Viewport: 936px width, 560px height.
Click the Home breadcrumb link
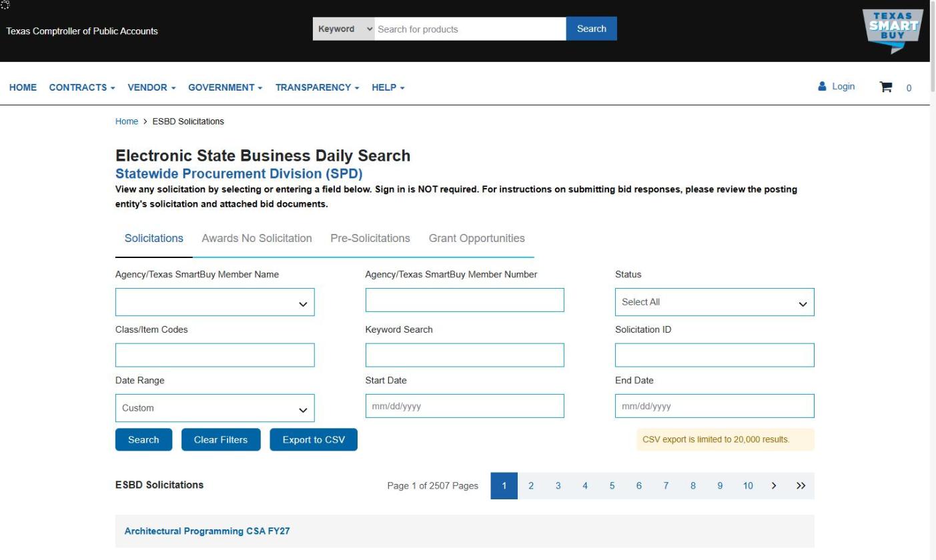point(127,121)
